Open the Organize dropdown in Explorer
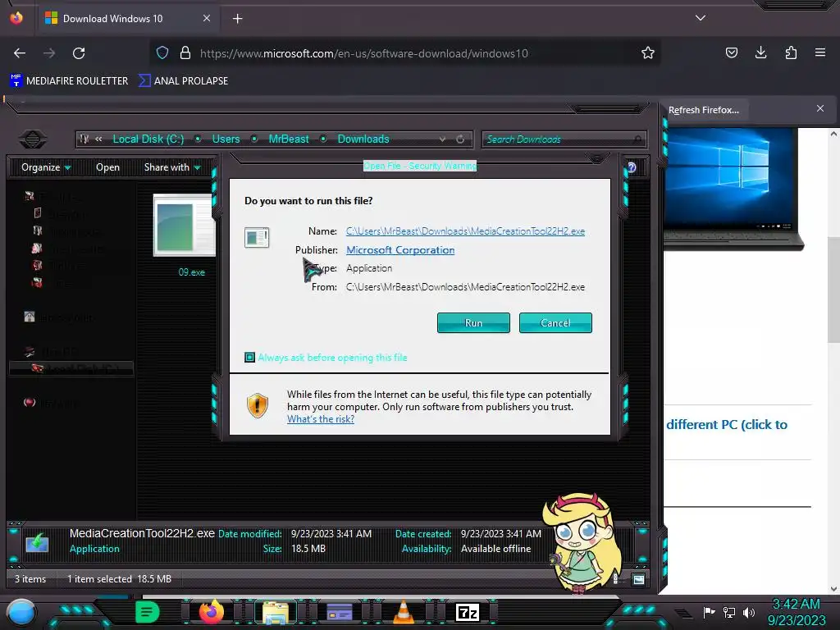Viewport: 840px width, 630px height. click(x=46, y=167)
